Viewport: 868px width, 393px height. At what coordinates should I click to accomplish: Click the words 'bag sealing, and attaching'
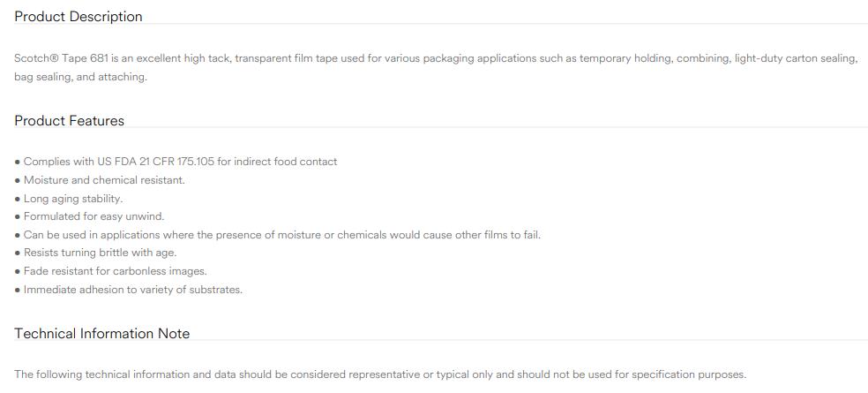80,77
